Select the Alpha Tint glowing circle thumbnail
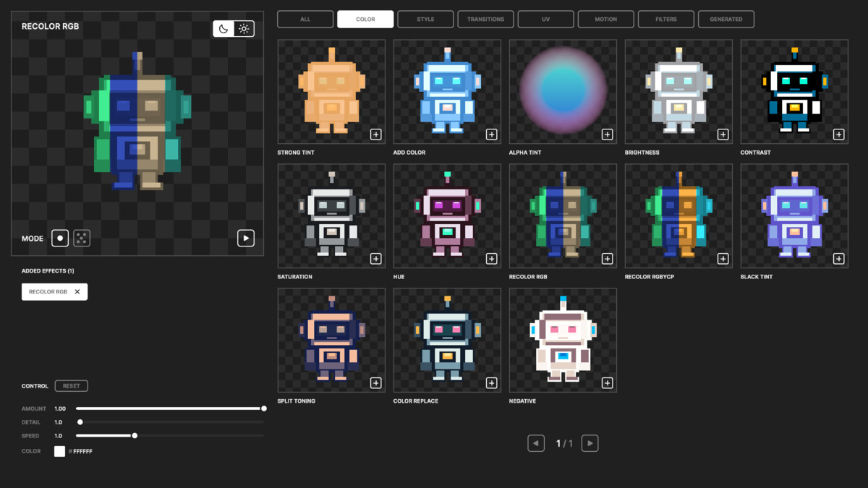The height and width of the screenshot is (488, 868). [563, 91]
